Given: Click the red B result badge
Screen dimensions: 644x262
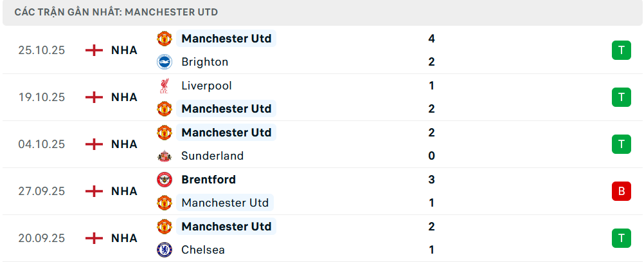Looking at the screenshot, I should [621, 191].
